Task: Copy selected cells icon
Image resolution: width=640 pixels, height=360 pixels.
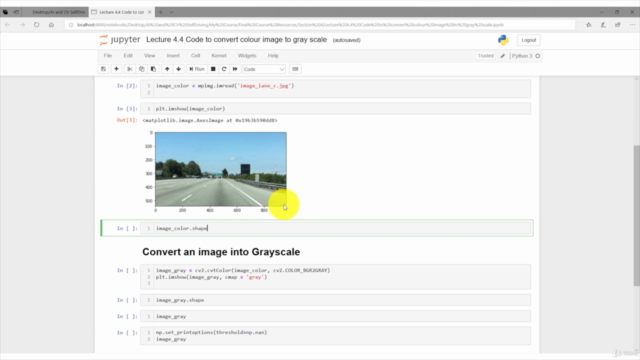Action: 142,69
